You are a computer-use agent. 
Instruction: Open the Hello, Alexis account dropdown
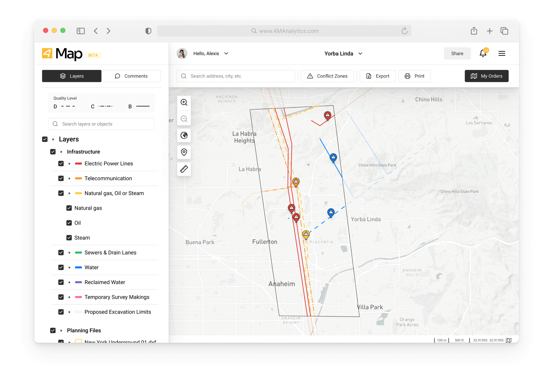click(226, 53)
